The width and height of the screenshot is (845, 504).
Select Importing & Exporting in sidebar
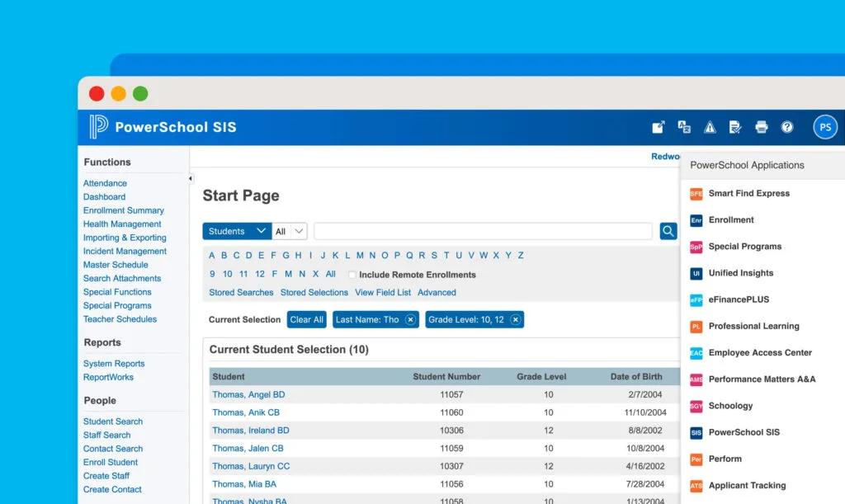(125, 238)
